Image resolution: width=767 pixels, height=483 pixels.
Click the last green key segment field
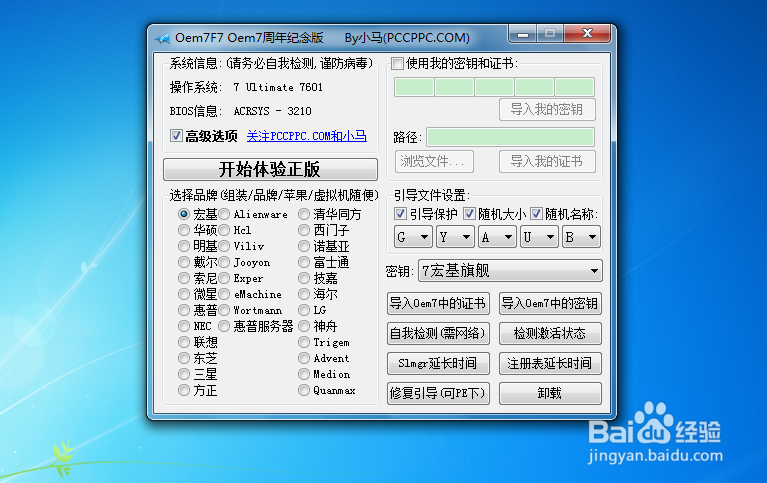coord(575,87)
